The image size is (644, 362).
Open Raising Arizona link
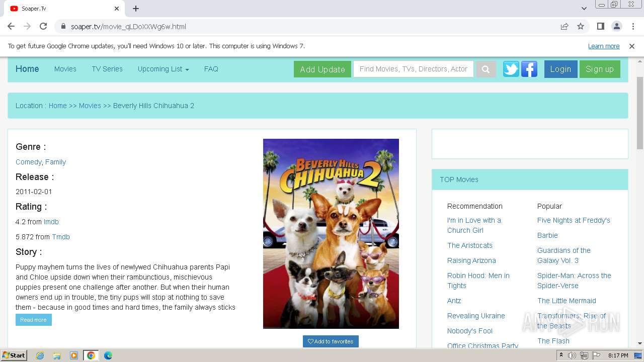point(471,260)
